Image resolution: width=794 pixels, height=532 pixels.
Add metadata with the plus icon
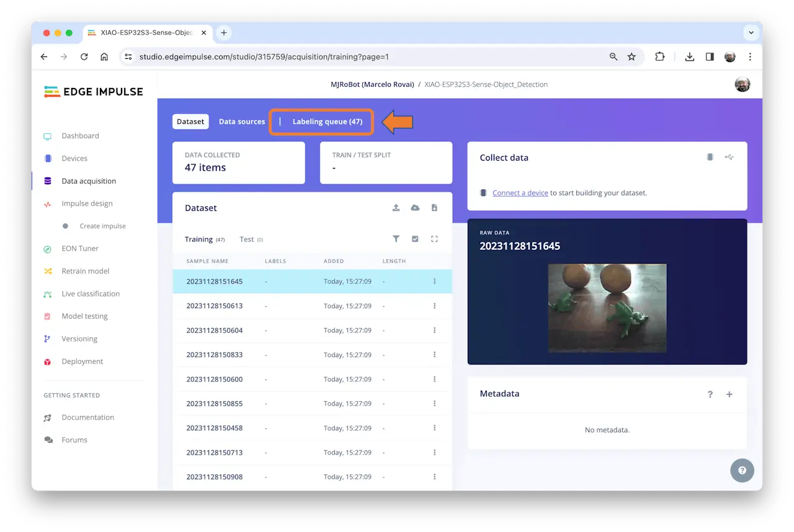pos(729,394)
